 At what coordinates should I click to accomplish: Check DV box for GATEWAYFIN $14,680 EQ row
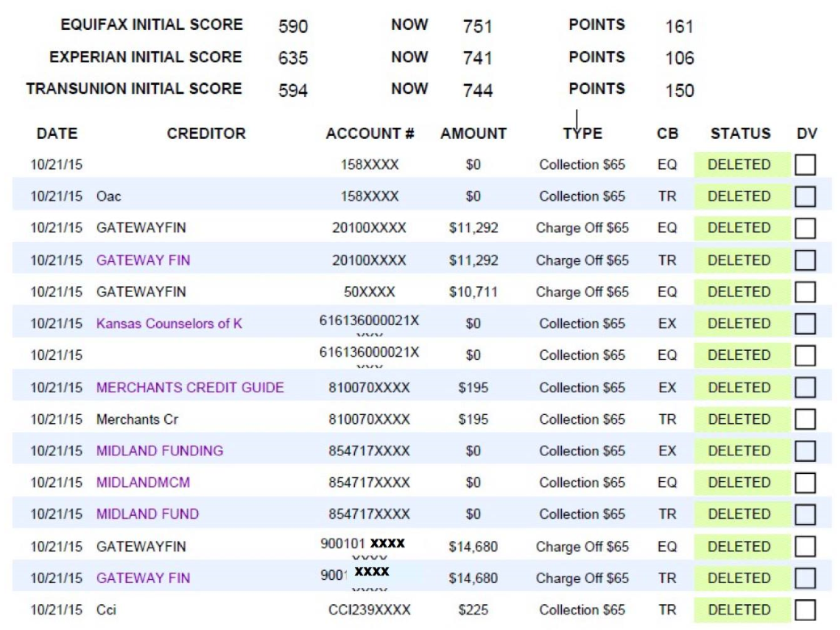(805, 547)
